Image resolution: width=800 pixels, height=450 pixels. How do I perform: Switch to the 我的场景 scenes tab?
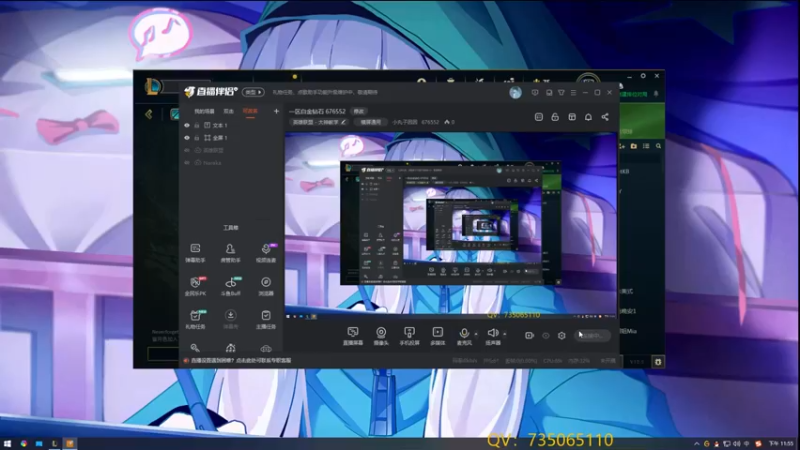tap(204, 111)
